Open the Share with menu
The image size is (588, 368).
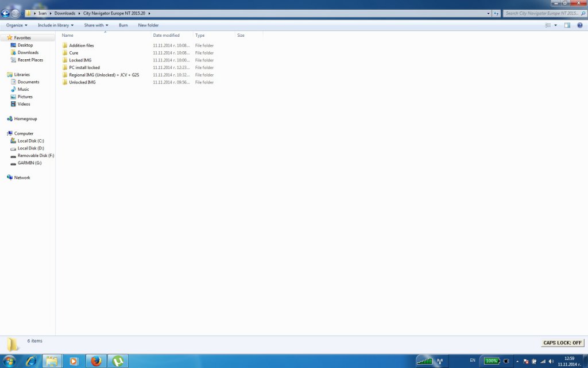[96, 25]
